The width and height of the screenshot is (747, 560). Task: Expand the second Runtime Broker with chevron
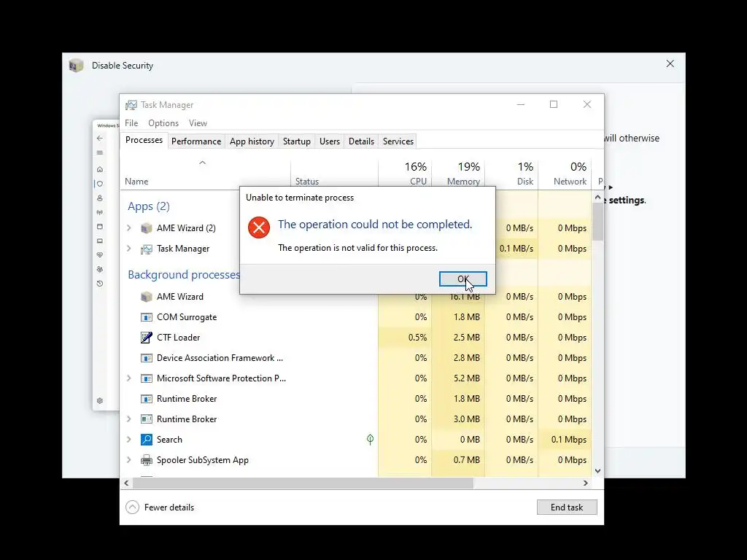[128, 419]
